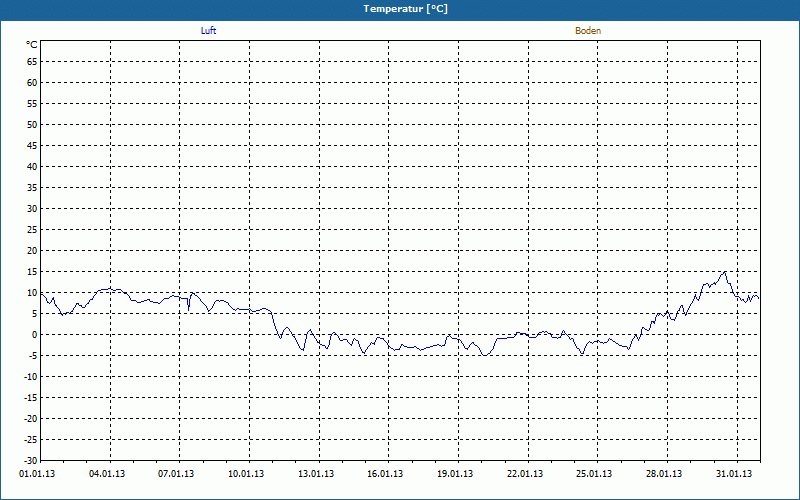
Task: Click the 07.01.13 date label
Action: point(176,474)
